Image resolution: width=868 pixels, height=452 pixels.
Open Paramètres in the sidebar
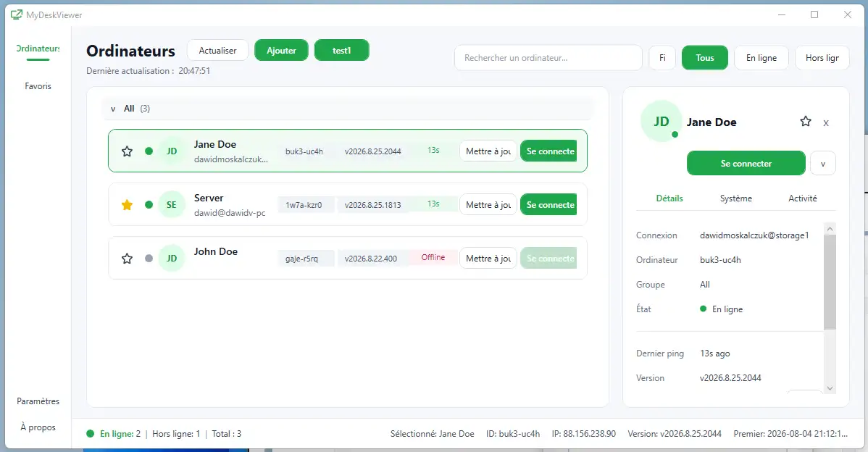click(38, 401)
